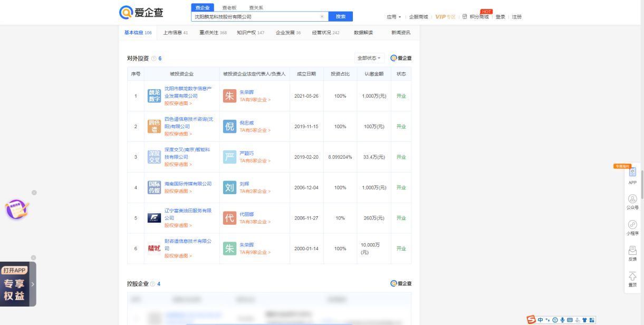The image size is (644, 325).
Task: Click the 代 avatar for 代丽娜
Action: point(230,218)
